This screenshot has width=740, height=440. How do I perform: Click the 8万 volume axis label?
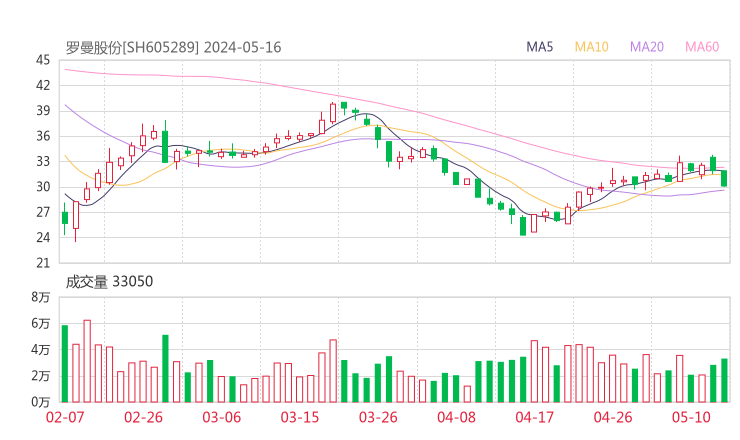[x=41, y=297]
